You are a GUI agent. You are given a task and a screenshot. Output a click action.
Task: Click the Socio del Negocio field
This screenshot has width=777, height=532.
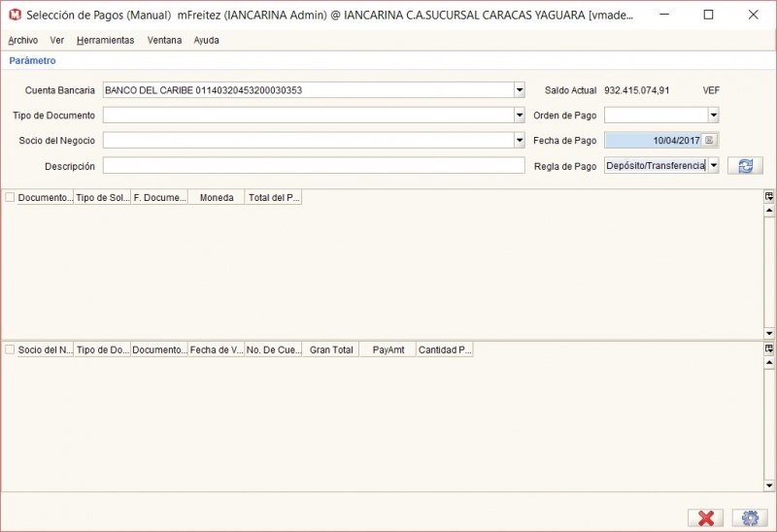tap(308, 140)
